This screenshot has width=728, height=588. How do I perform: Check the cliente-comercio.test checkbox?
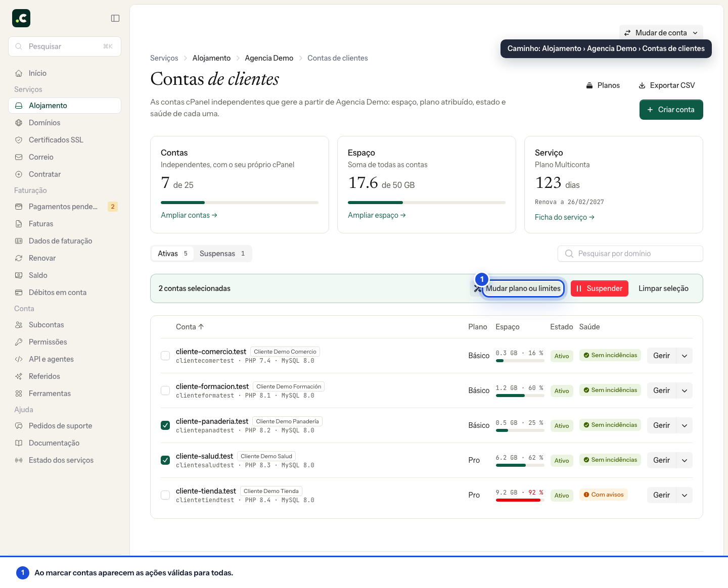[165, 356]
